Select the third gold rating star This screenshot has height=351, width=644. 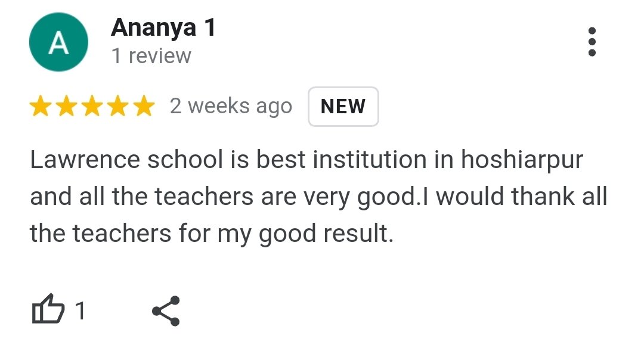pyautogui.click(x=92, y=106)
